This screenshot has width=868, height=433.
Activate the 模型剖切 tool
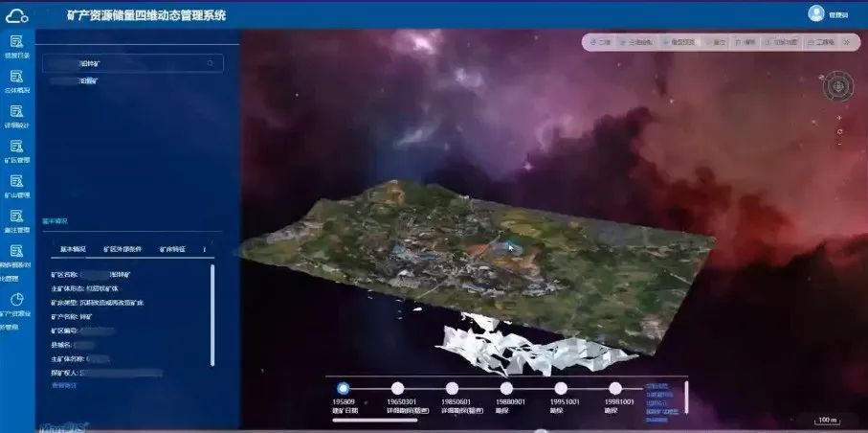pos(679,42)
